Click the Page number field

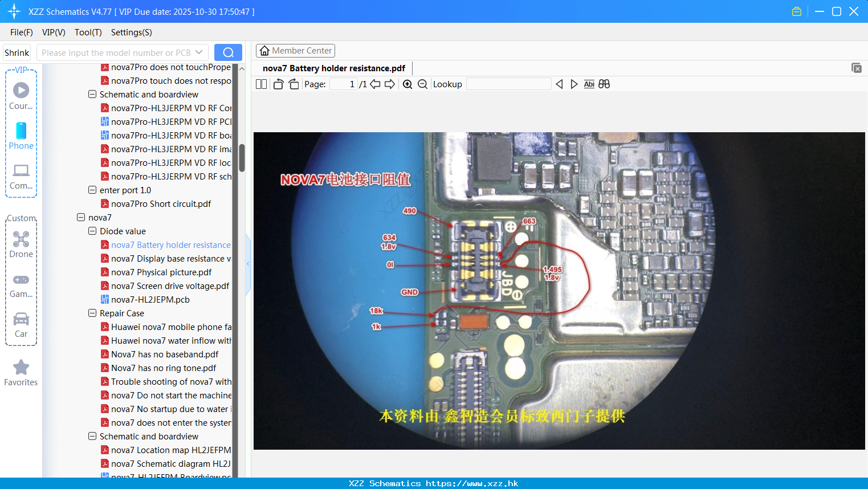tap(344, 84)
